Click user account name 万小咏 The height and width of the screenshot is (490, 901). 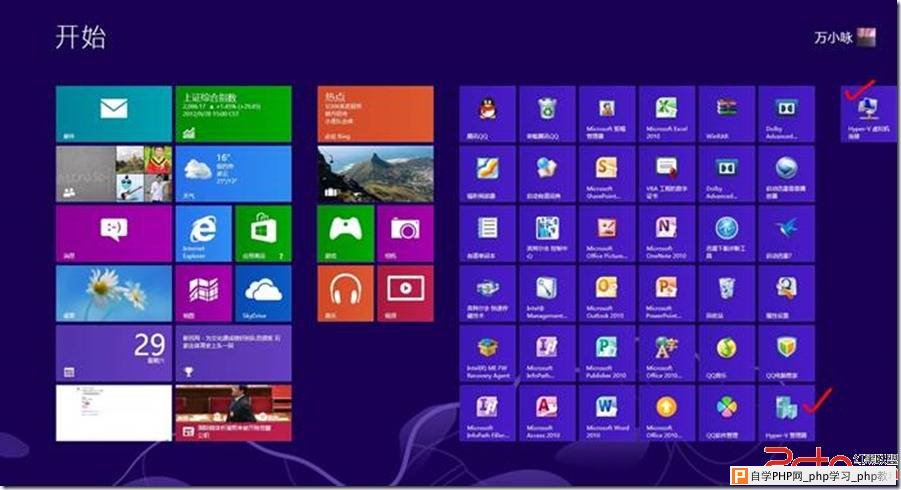click(x=833, y=37)
